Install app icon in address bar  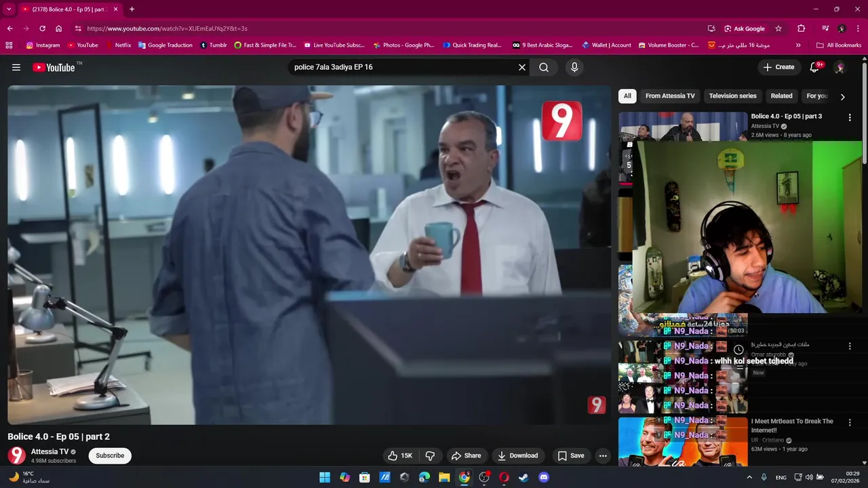(711, 28)
